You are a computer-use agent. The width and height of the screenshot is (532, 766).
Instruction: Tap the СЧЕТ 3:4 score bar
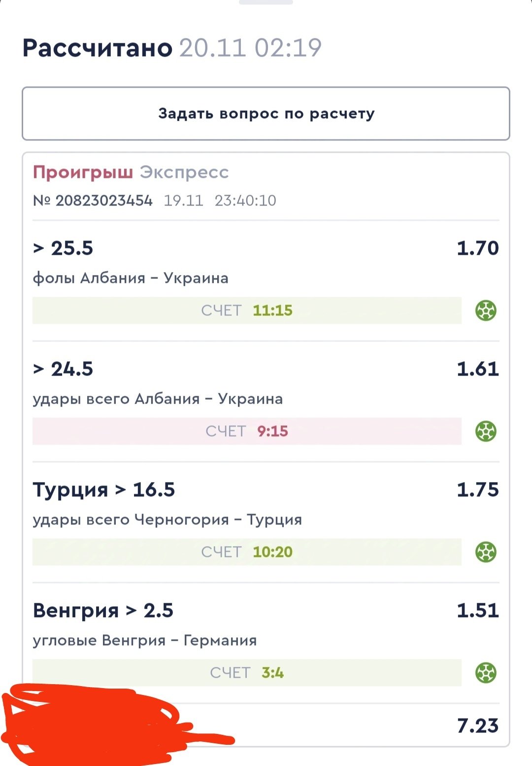[x=247, y=673]
